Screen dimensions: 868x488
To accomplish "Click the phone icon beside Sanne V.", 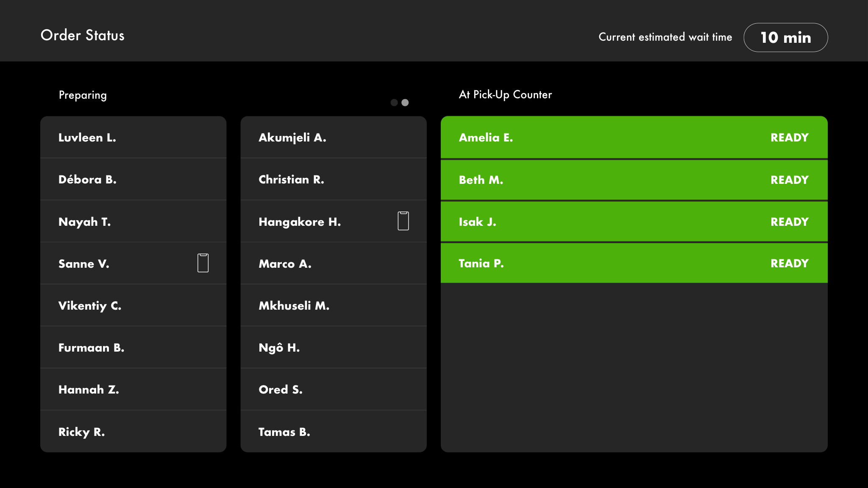I will pyautogui.click(x=203, y=263).
